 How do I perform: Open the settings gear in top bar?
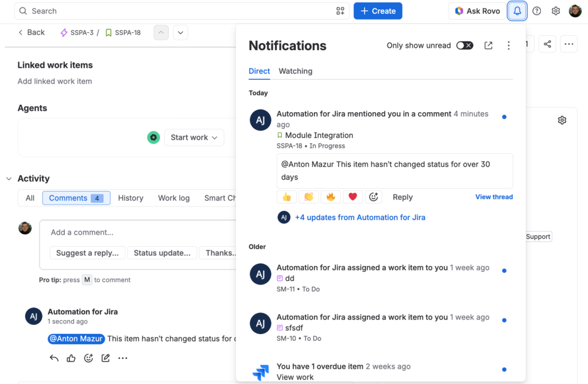point(556,11)
